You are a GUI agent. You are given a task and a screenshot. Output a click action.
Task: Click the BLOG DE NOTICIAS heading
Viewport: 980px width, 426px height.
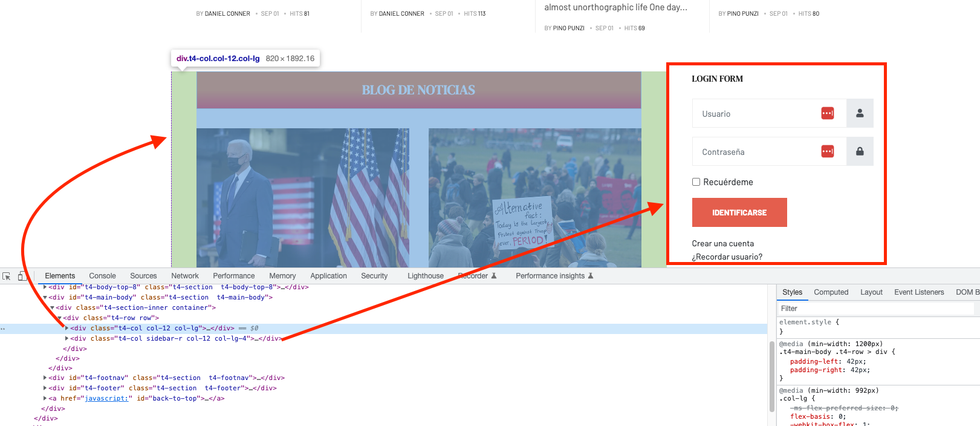point(418,90)
